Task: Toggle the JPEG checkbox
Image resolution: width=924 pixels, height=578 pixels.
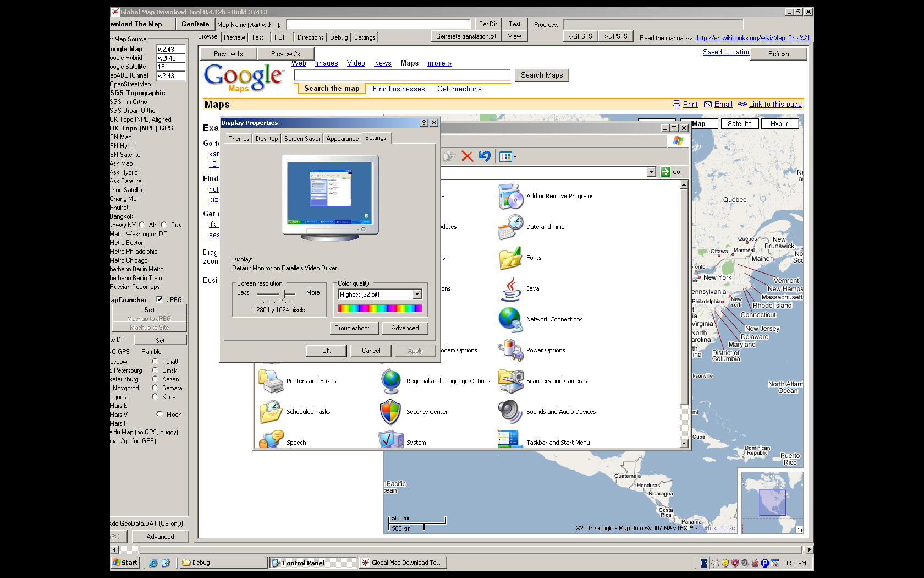Action: pyautogui.click(x=159, y=299)
